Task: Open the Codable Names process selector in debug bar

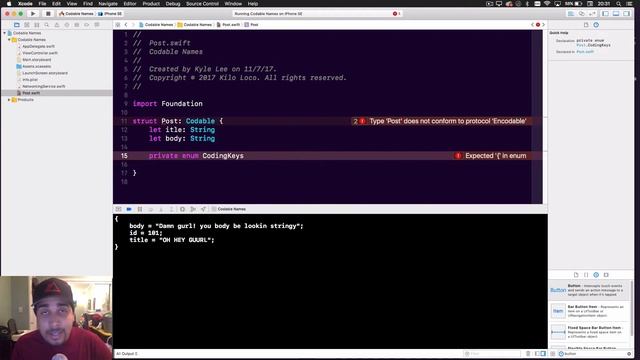Action: pyautogui.click(x=229, y=209)
